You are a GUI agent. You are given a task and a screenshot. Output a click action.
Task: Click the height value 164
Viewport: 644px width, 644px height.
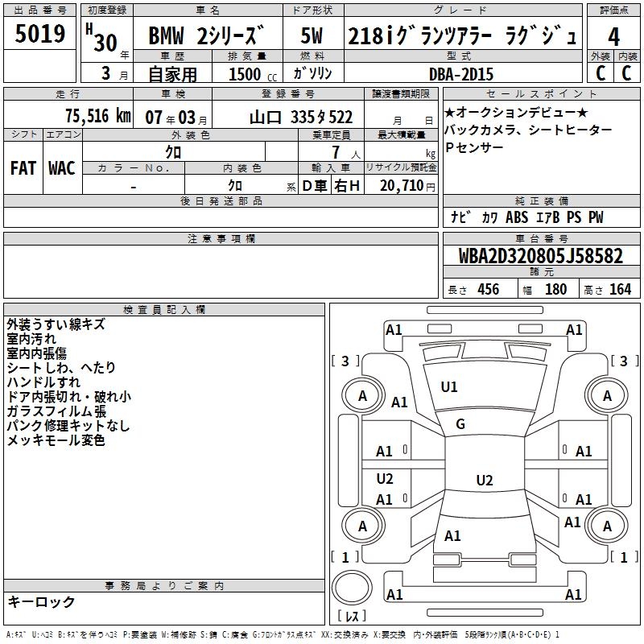click(x=620, y=290)
